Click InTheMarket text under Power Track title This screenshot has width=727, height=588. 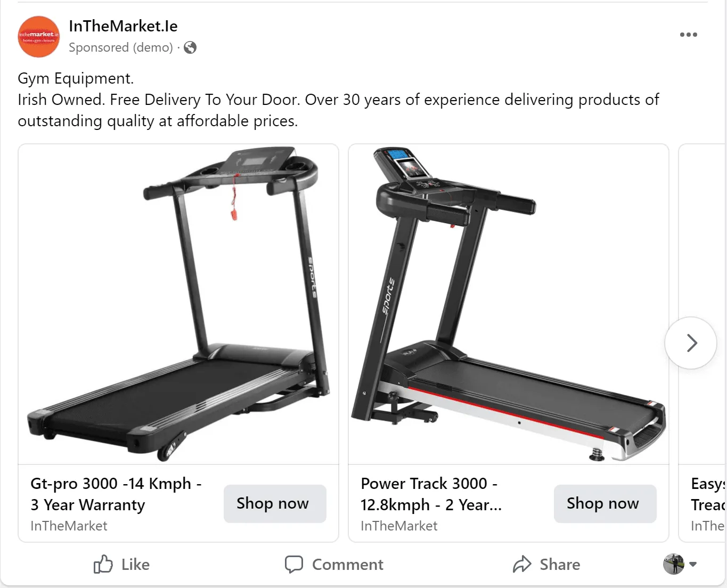[399, 526]
